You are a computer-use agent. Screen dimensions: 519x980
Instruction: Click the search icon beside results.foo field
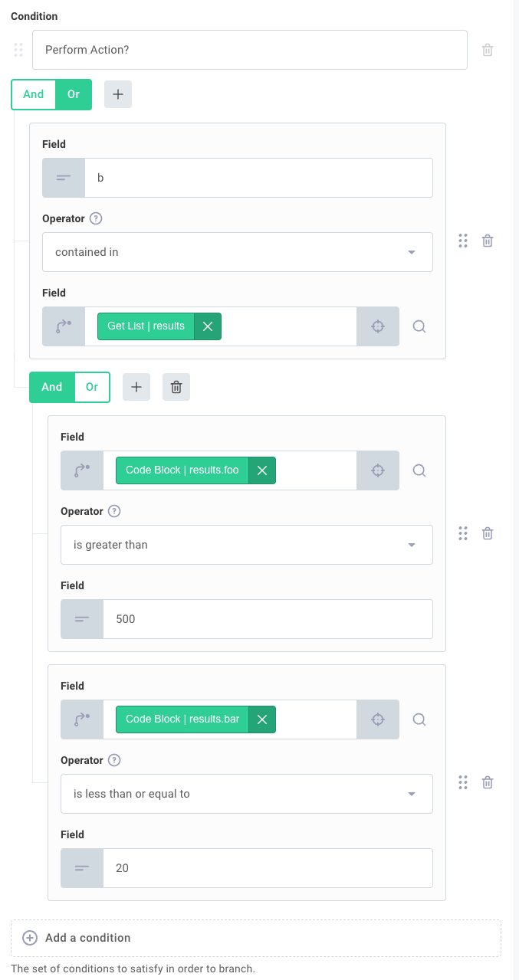click(x=419, y=470)
